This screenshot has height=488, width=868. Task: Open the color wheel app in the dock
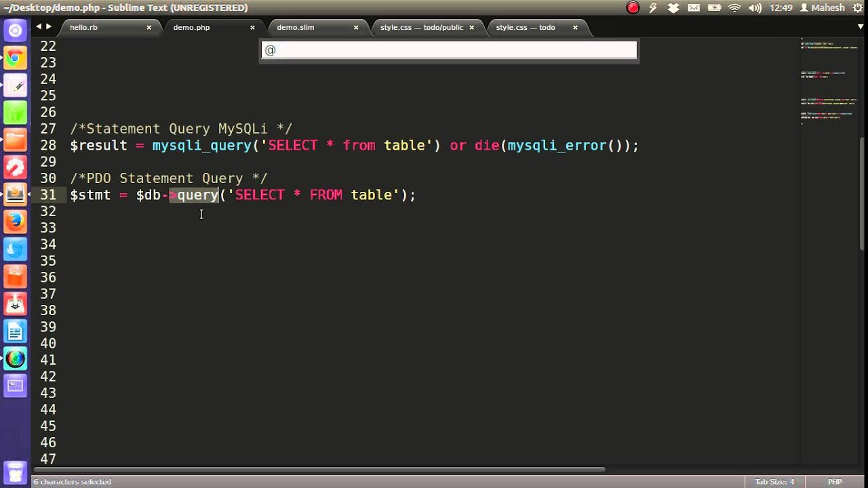(15, 359)
